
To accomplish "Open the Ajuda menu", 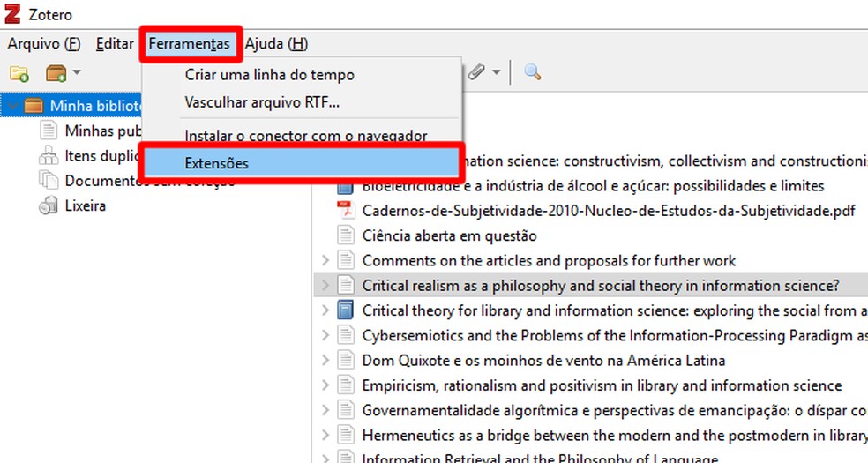I will (276, 44).
